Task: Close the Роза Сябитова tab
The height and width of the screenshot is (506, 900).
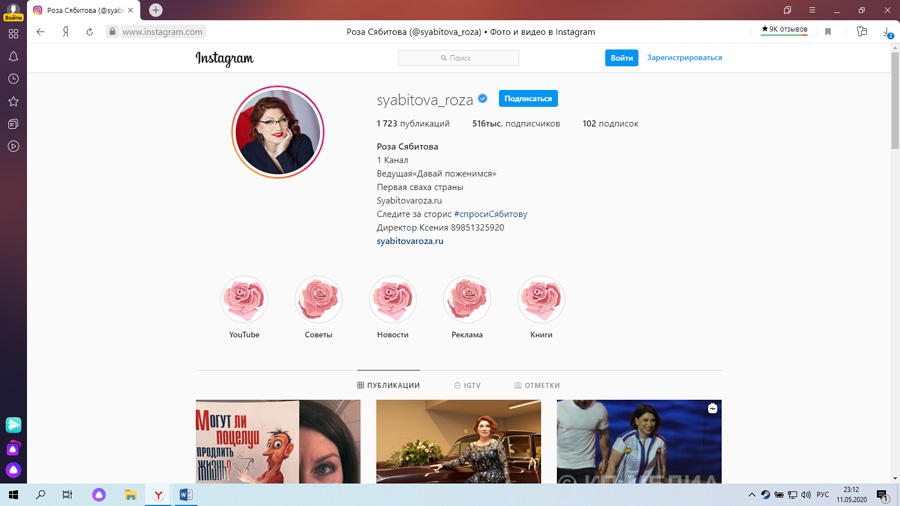Action: point(130,10)
